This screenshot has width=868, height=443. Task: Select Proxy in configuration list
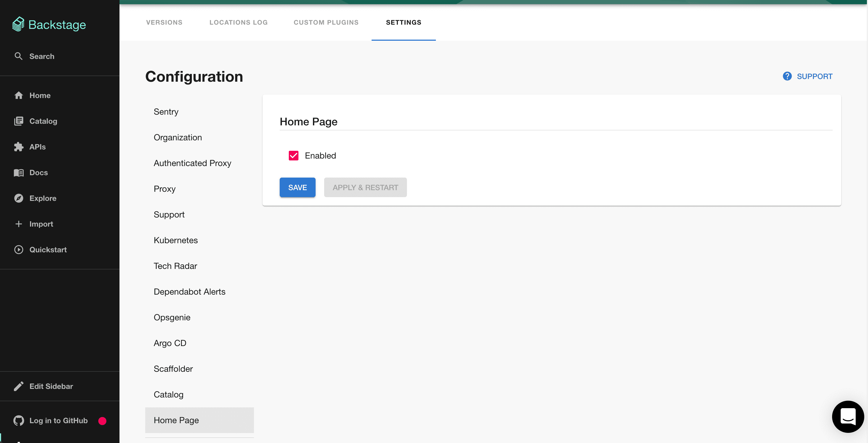(200, 189)
